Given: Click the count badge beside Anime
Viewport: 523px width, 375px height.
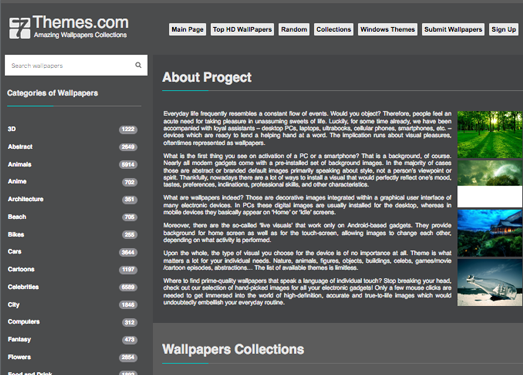Looking at the screenshot, I should tap(129, 182).
